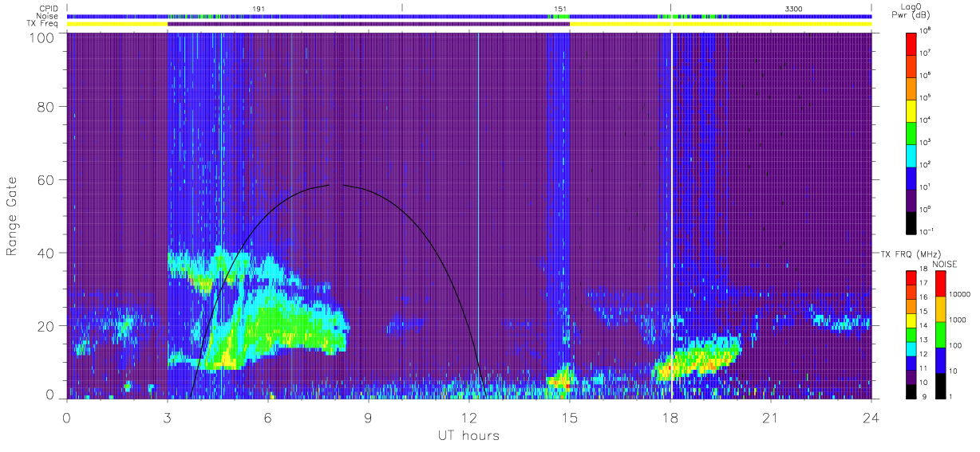The height and width of the screenshot is (452, 980).
Task: Click the 18 tick label on UT hours axis
Action: 670,418
